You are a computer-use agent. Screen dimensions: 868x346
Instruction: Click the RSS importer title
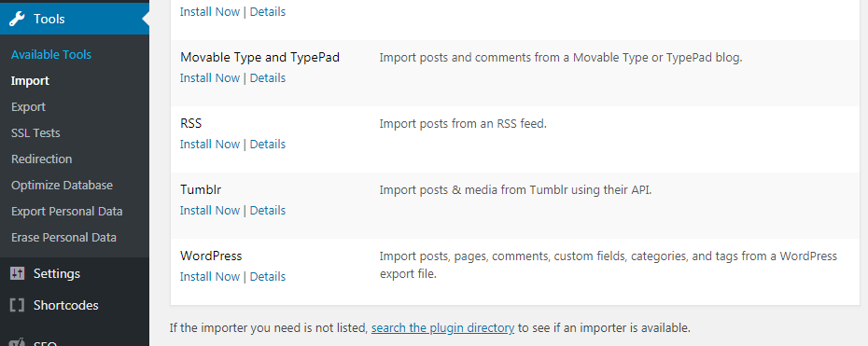point(191,124)
